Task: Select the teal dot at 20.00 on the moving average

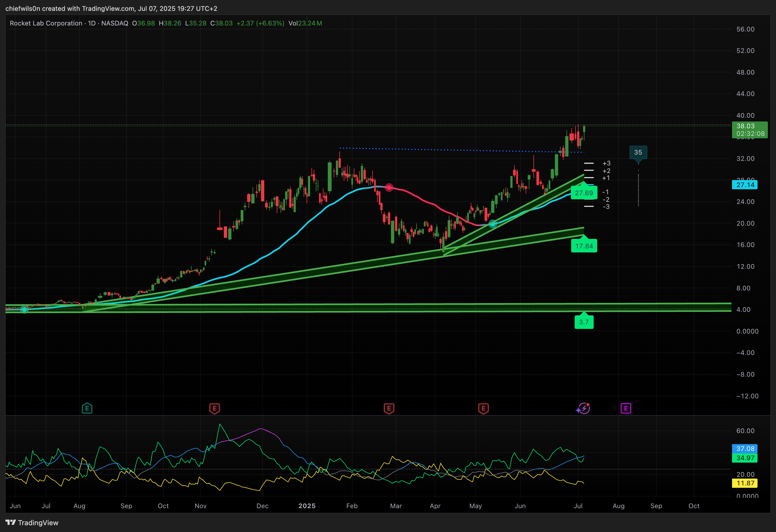Action: 492,224
